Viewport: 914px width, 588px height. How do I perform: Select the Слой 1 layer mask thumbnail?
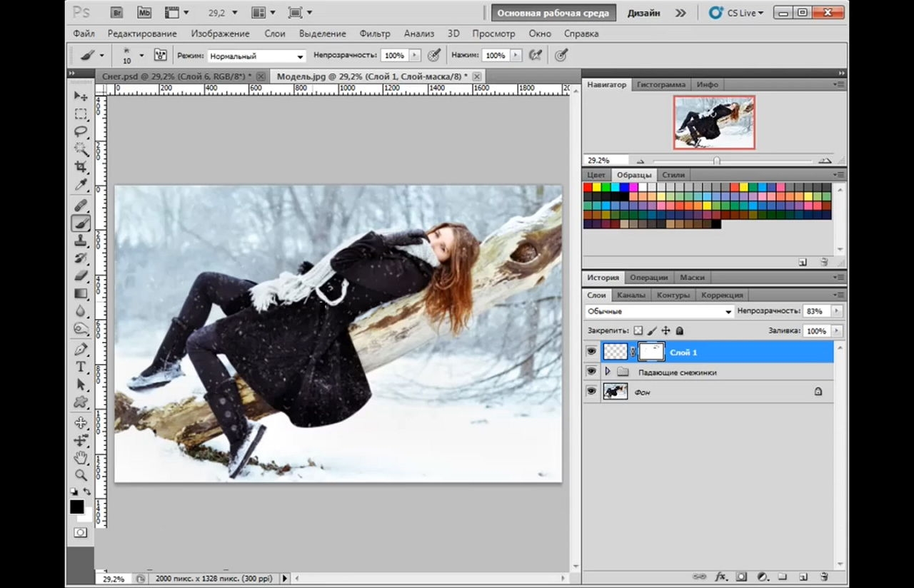pos(651,352)
